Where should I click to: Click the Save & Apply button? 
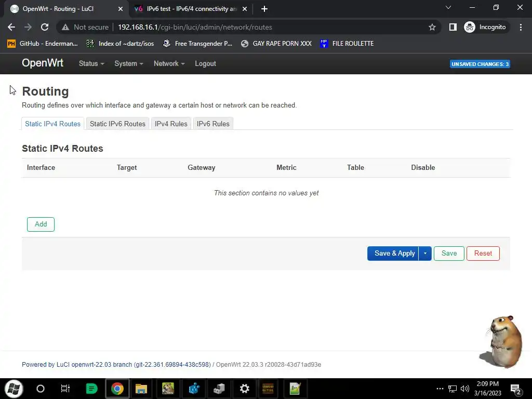point(393,254)
